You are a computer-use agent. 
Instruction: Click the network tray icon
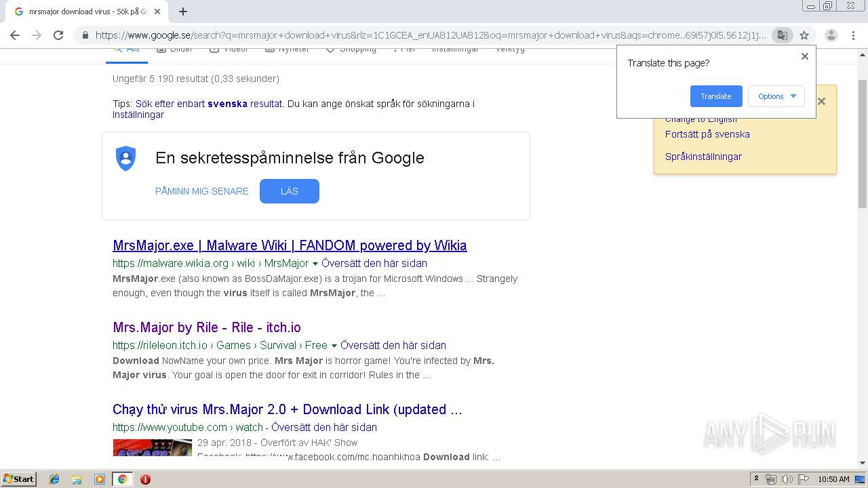pos(771,479)
